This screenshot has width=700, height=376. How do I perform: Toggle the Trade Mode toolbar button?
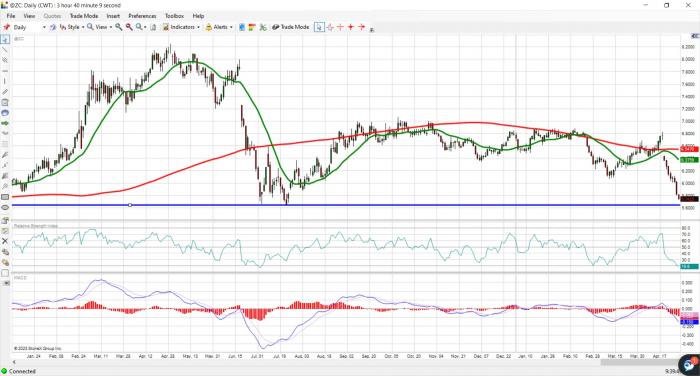(x=291, y=27)
